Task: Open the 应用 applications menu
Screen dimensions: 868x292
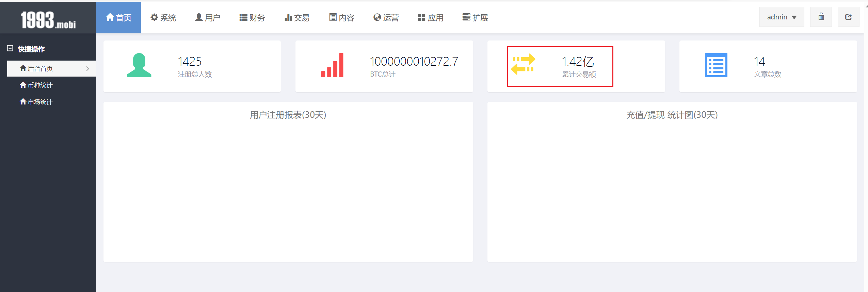Action: point(431,18)
